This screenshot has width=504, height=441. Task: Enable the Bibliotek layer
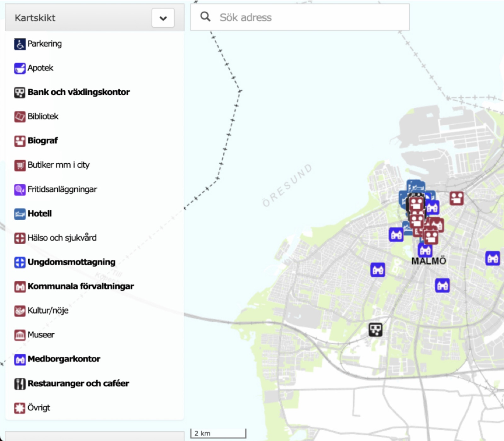pos(43,116)
